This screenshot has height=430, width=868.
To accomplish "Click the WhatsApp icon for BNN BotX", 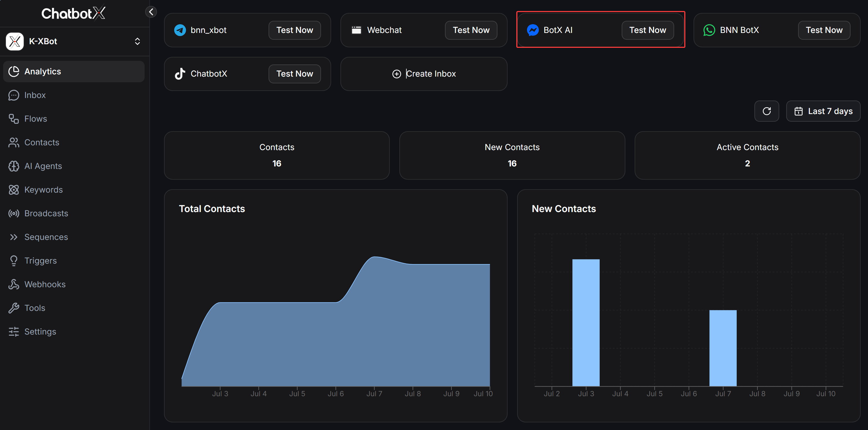I will tap(709, 30).
